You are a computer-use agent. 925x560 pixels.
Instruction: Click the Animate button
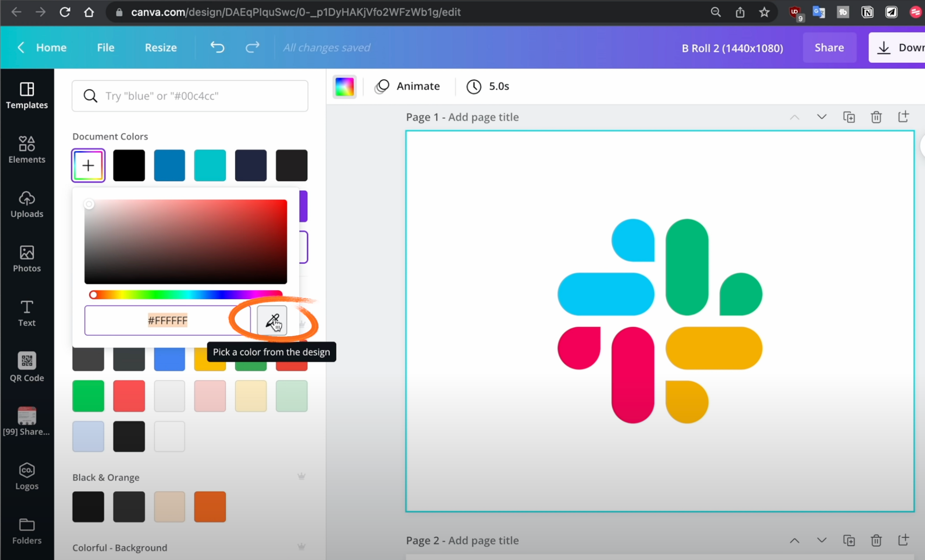tap(407, 86)
